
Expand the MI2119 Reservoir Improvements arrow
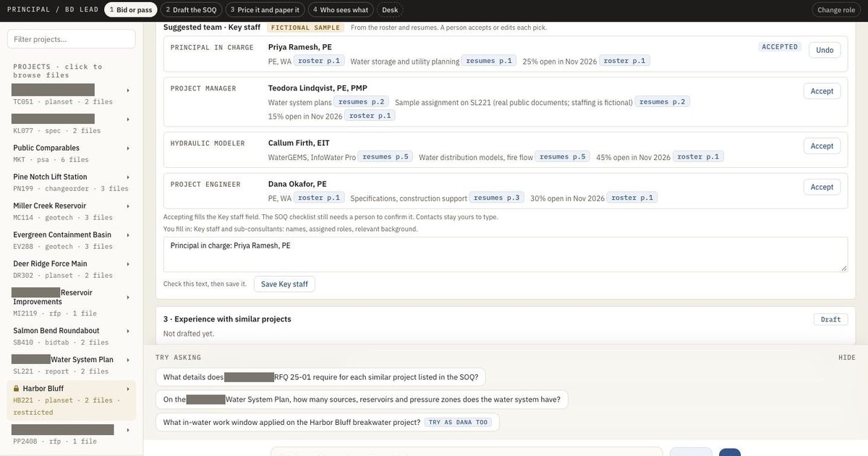pyautogui.click(x=128, y=297)
